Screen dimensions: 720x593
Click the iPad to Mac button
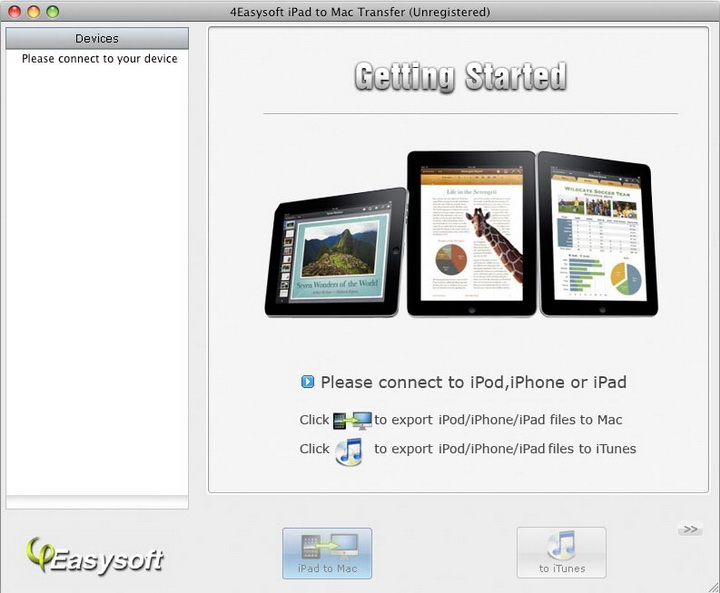[x=327, y=553]
